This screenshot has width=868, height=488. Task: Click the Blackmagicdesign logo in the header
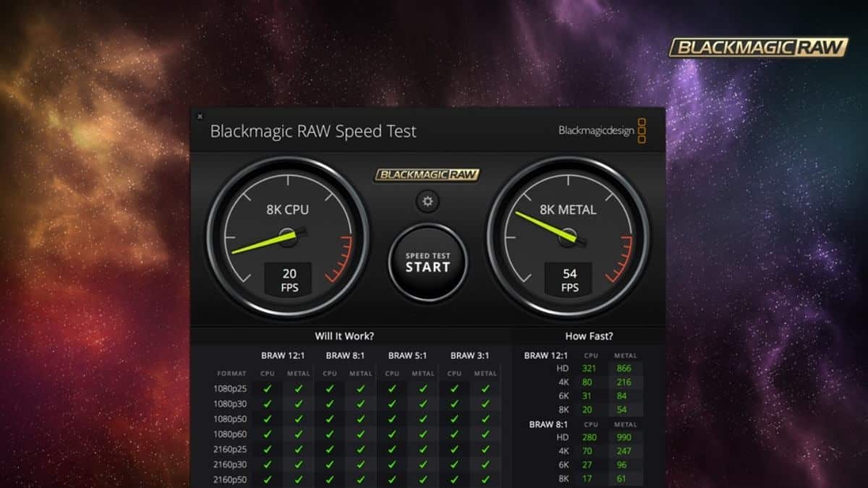pyautogui.click(x=597, y=131)
